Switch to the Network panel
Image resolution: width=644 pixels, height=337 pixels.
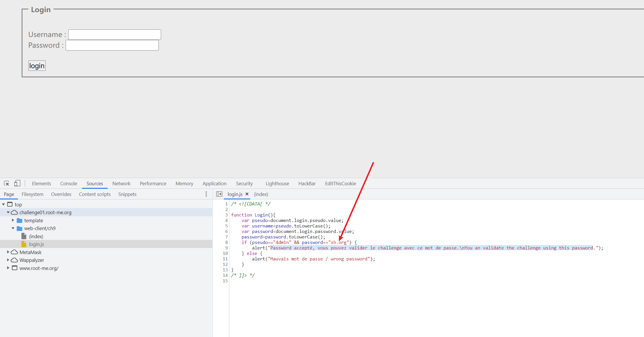coord(121,183)
